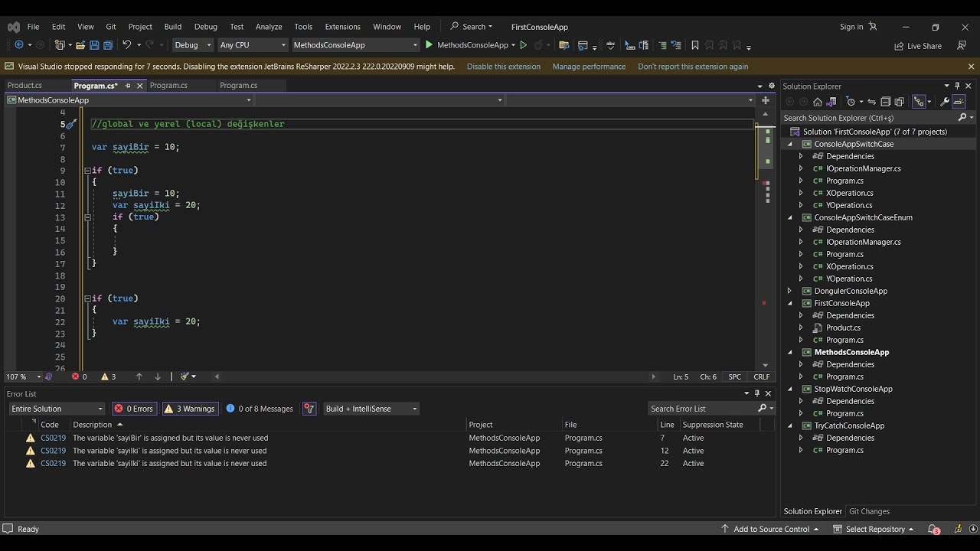
Task: Select Product.cs in Solution Explorer tree
Action: tap(843, 328)
